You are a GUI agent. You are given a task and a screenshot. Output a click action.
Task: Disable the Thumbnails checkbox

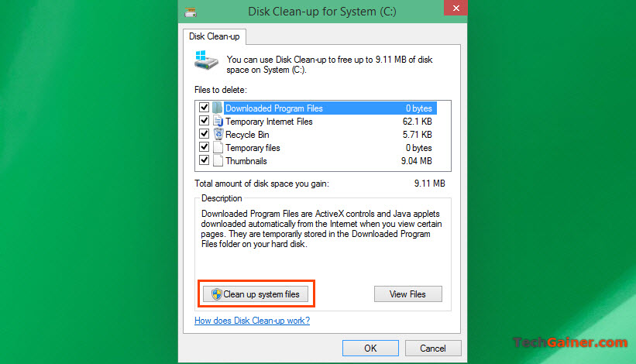(204, 160)
